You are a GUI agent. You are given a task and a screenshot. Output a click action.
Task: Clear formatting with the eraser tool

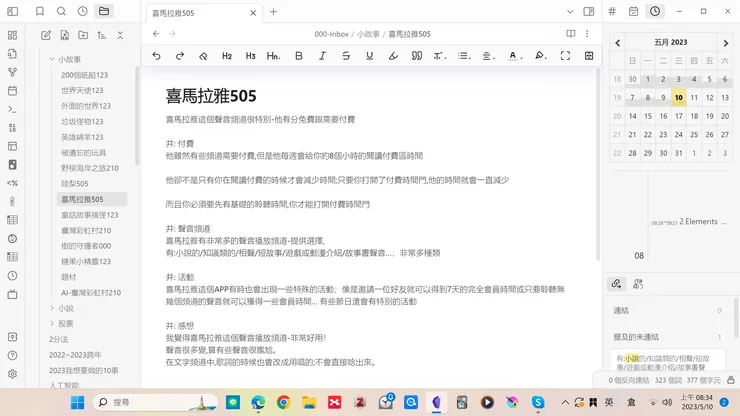point(203,56)
